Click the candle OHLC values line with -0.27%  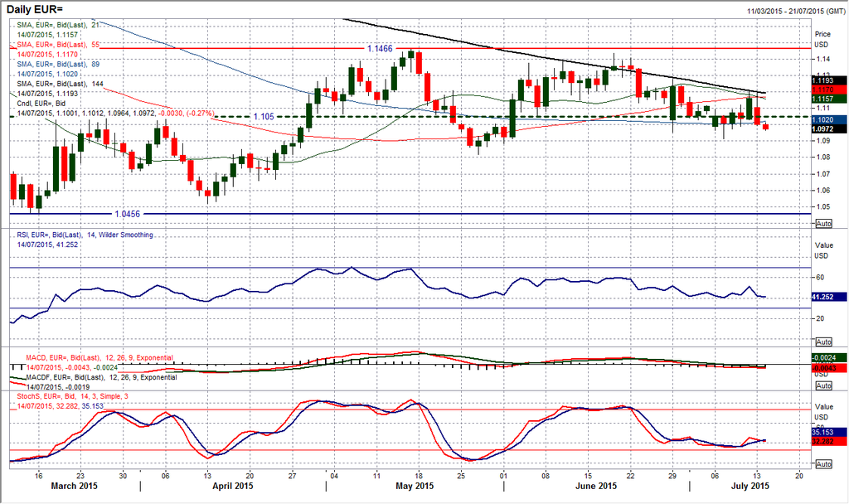click(x=115, y=113)
